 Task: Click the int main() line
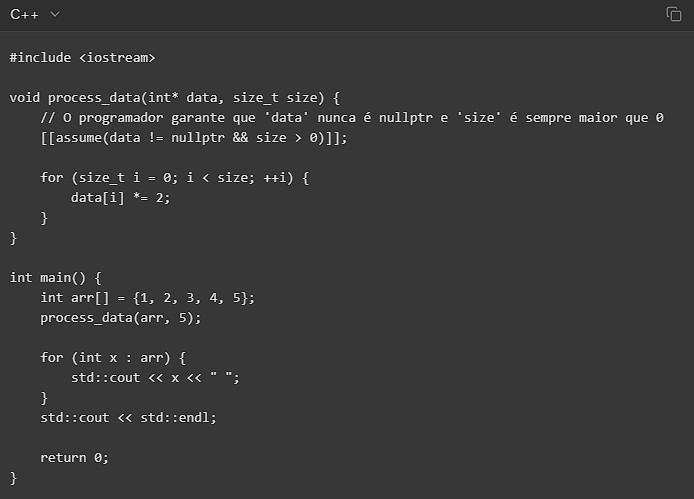tap(56, 277)
